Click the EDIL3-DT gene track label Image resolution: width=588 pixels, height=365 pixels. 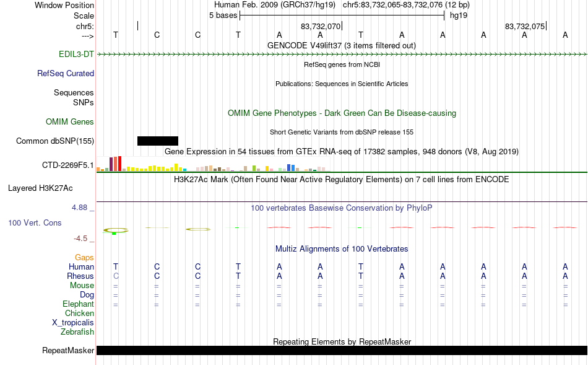pos(76,54)
